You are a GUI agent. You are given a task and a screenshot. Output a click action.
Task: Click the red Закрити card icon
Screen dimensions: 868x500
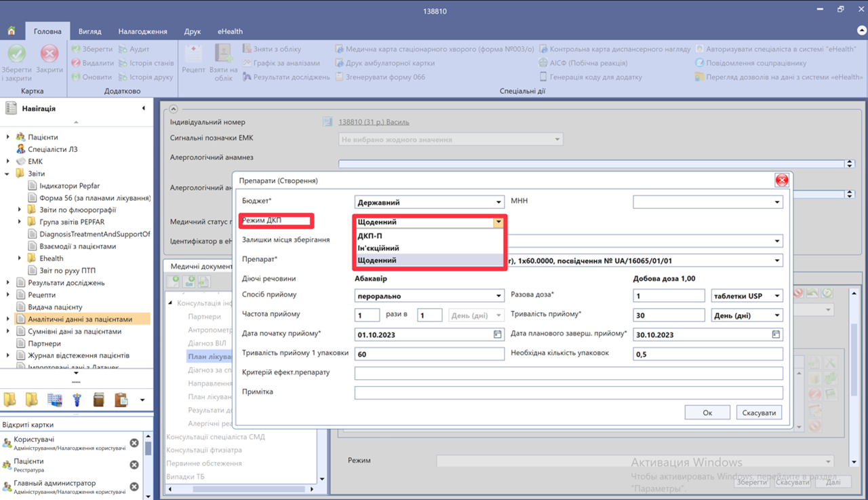[50, 54]
